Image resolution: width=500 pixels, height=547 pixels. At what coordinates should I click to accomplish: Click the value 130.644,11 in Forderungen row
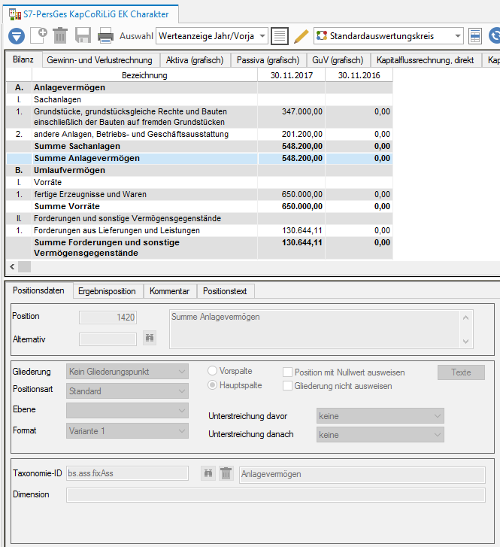[x=302, y=230]
